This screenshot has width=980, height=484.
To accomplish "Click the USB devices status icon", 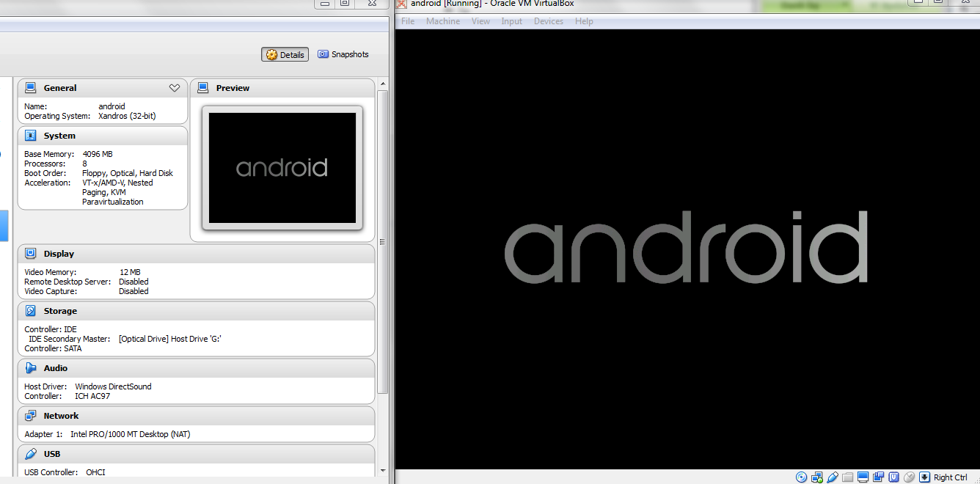I will pos(833,477).
